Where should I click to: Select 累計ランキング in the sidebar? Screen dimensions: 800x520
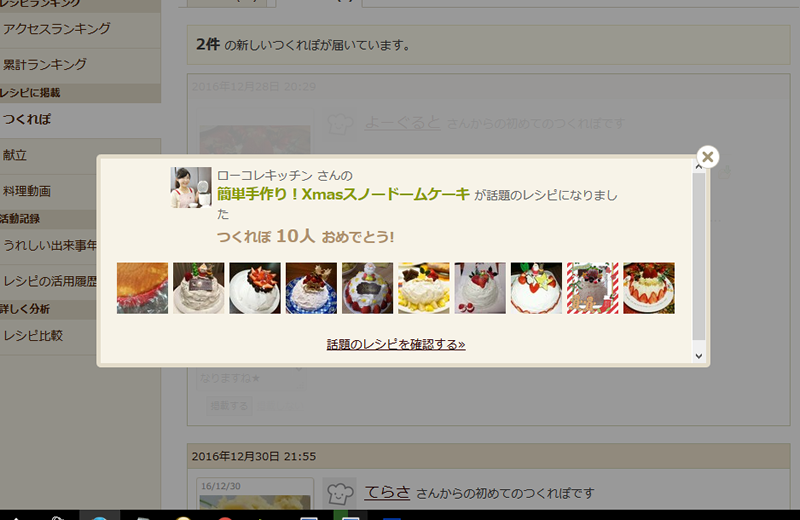(45, 64)
